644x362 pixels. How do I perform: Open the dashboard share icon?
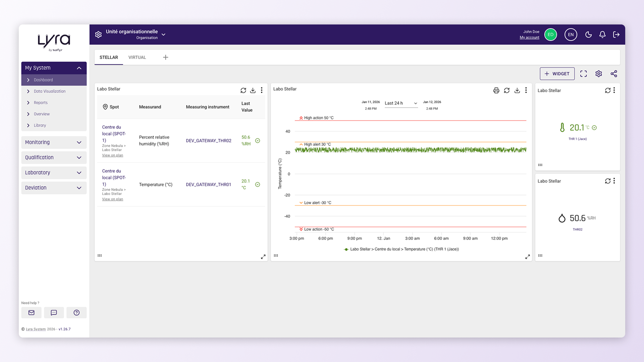tap(614, 74)
